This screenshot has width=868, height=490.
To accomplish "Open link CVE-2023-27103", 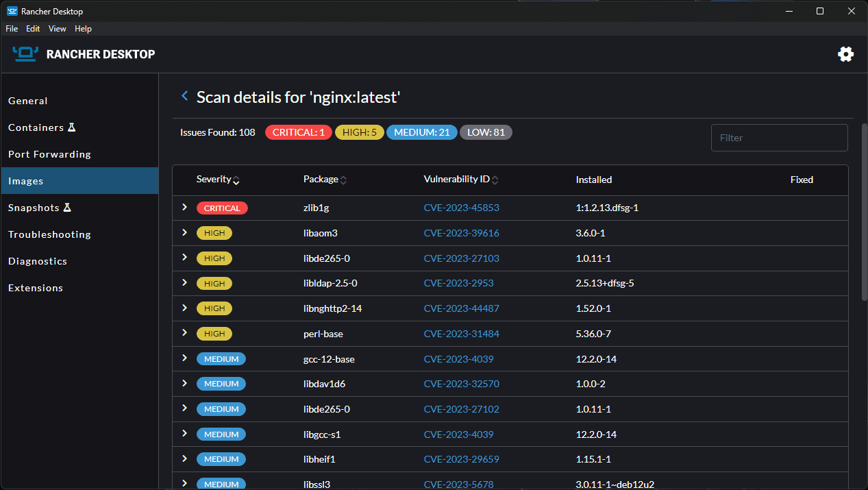I will click(x=461, y=258).
